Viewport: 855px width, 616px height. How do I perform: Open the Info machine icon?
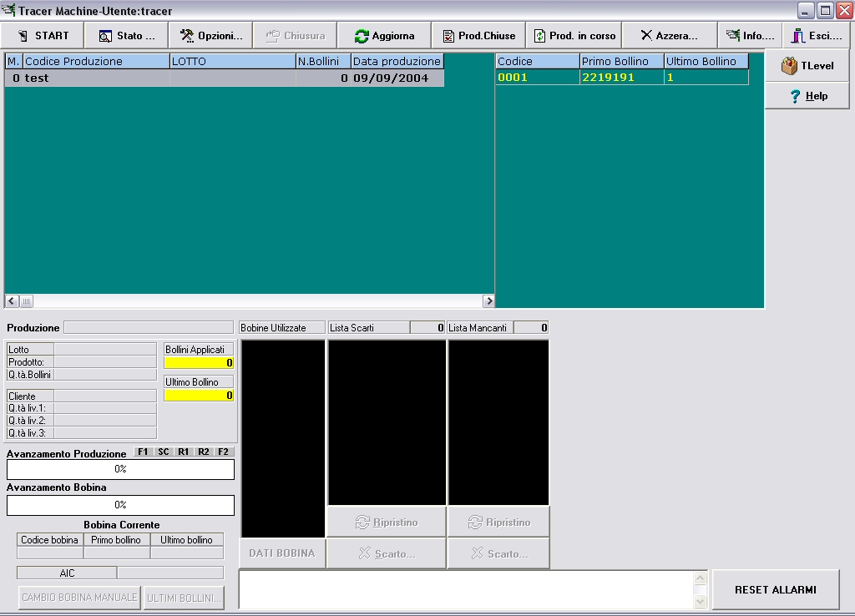[x=733, y=35]
